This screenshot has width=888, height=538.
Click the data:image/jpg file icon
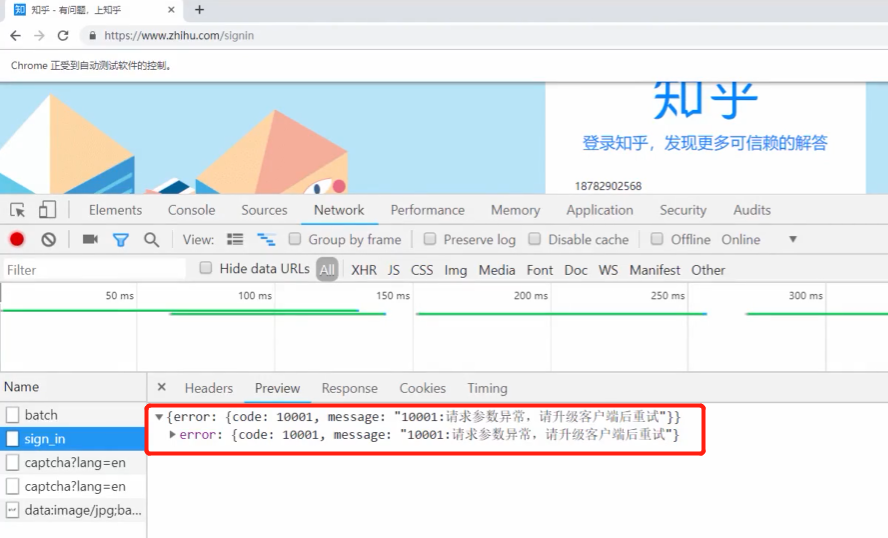click(x=12, y=510)
